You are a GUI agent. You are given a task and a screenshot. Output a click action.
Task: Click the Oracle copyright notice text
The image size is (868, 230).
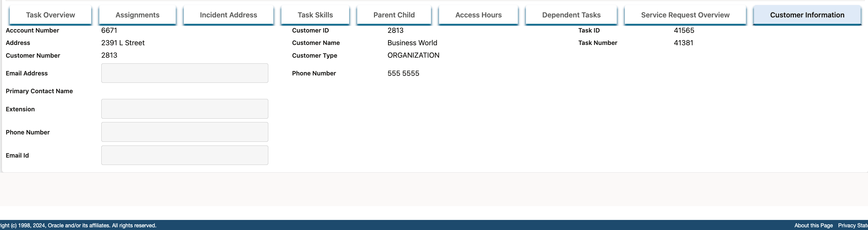tap(78, 225)
